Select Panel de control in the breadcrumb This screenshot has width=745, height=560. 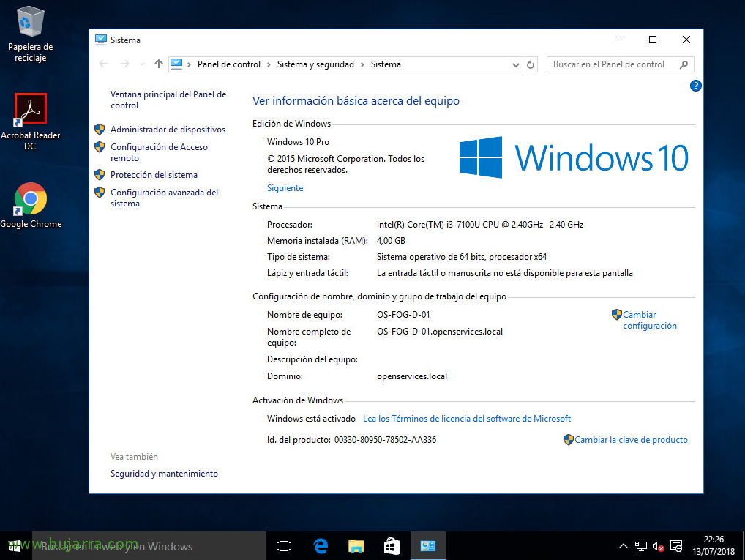pos(228,64)
